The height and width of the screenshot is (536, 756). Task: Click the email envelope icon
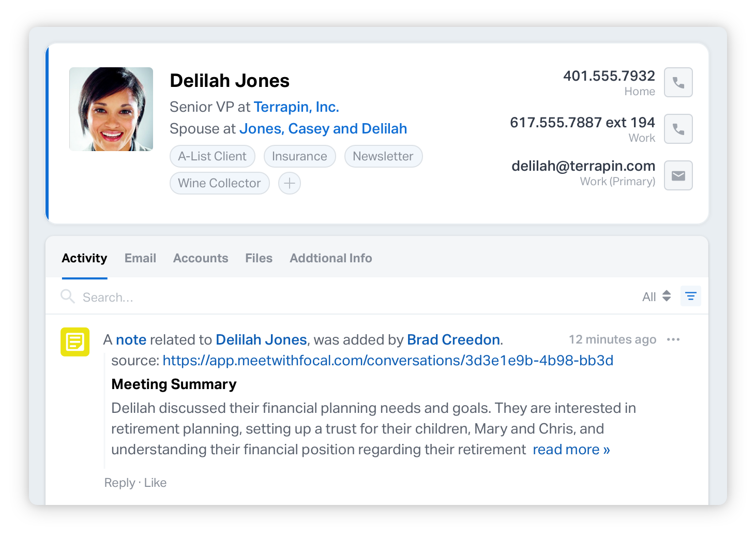[x=678, y=175]
